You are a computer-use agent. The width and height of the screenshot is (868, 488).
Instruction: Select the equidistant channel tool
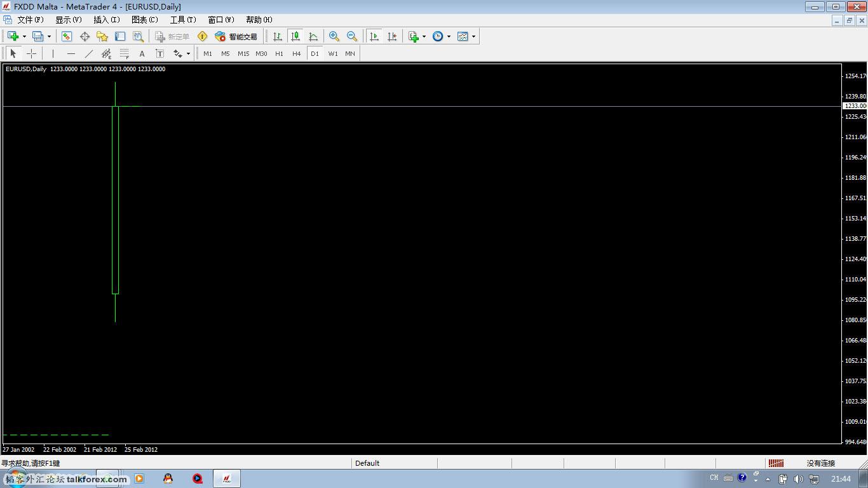(x=106, y=53)
